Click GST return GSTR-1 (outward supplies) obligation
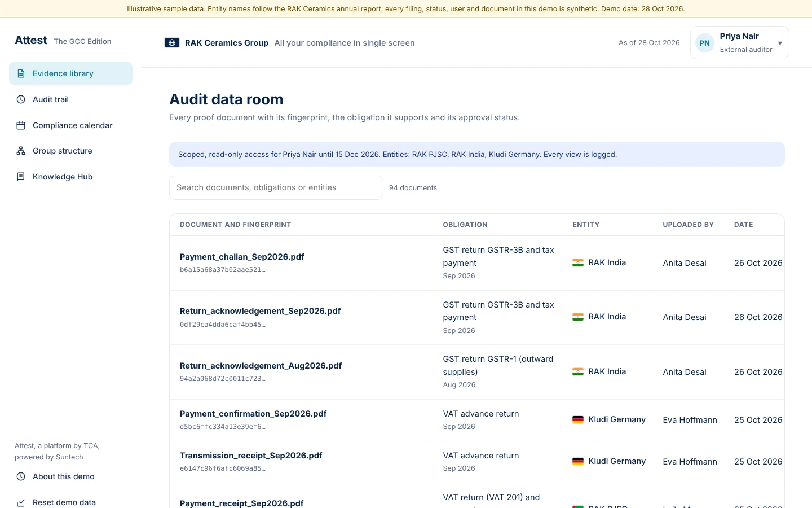This screenshot has height=508, width=812. (x=498, y=365)
